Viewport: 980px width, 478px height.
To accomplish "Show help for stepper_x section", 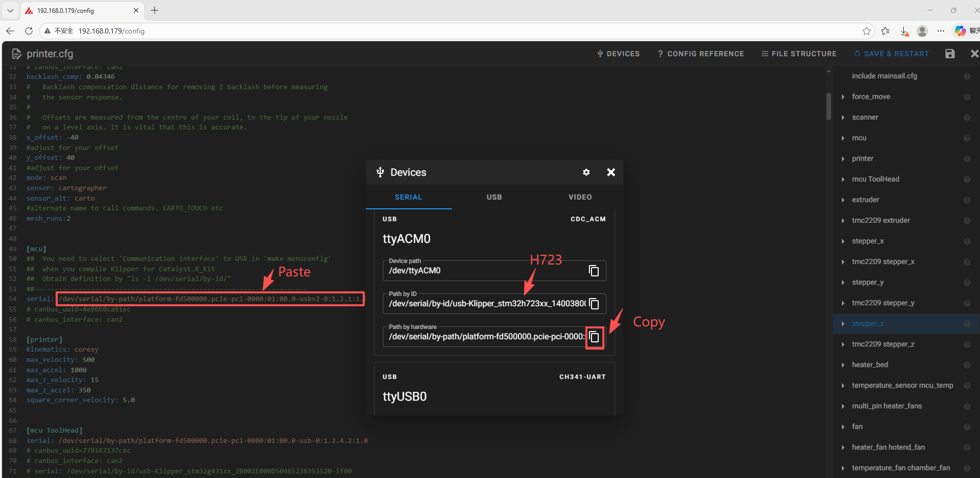I will click(967, 241).
